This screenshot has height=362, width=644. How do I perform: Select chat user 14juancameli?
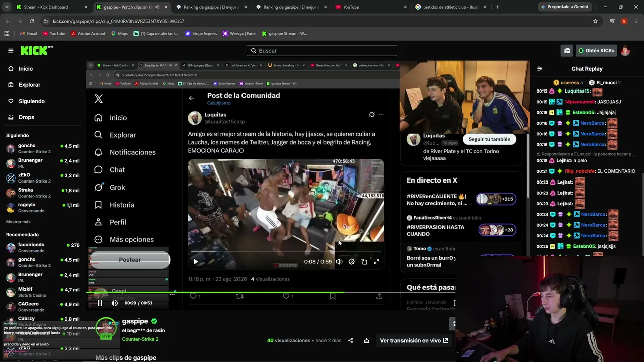click(x=580, y=102)
